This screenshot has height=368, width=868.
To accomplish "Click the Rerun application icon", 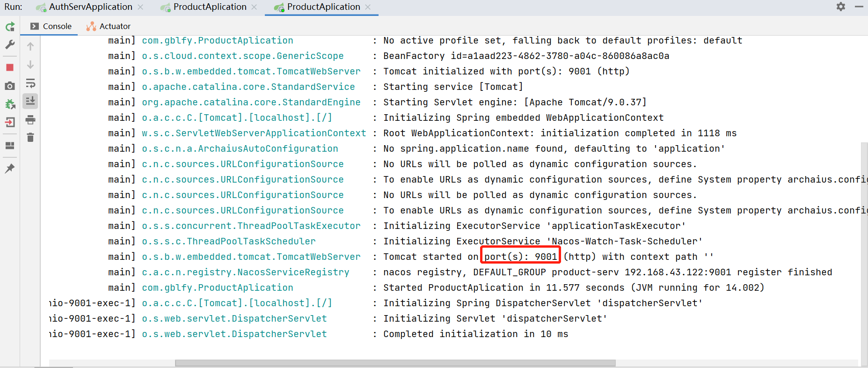I will pos(10,27).
